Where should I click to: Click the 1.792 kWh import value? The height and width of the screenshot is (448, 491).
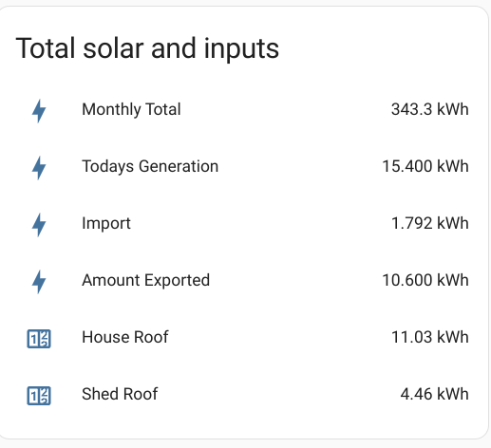[430, 223]
